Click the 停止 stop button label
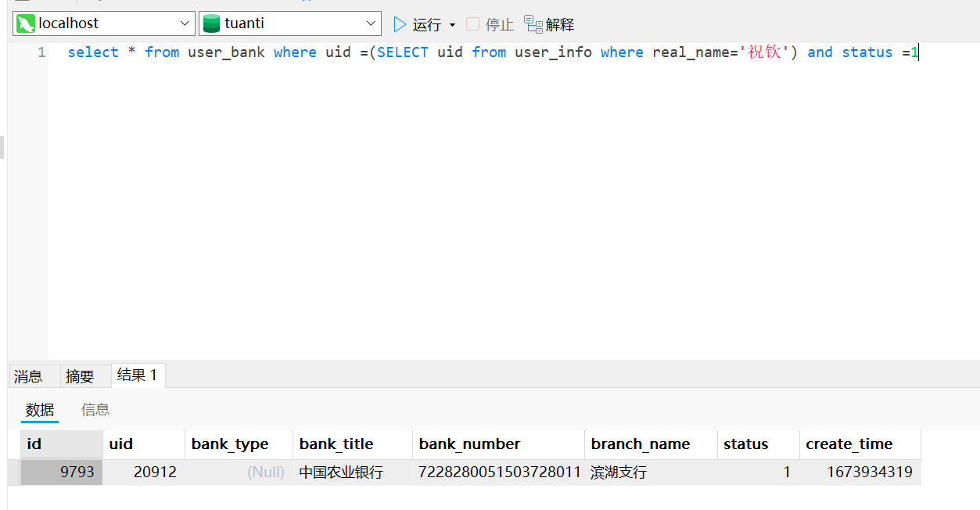Screen dimensions: 980x510 pos(499,25)
